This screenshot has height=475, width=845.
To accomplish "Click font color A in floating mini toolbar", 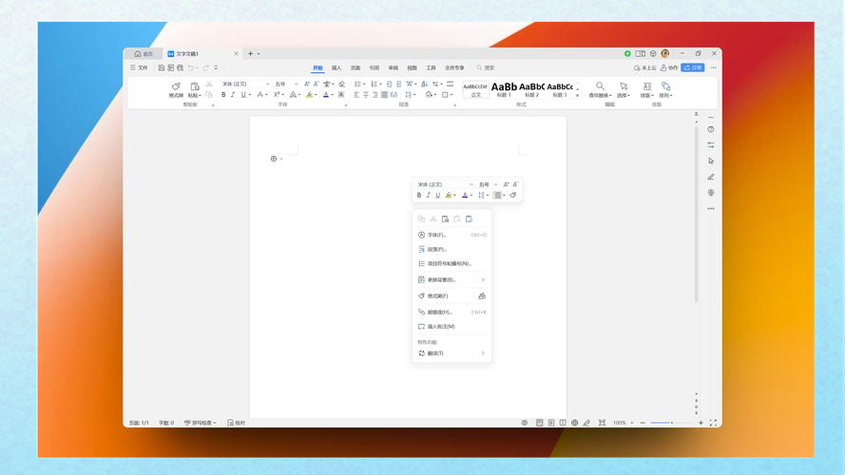I will 465,195.
